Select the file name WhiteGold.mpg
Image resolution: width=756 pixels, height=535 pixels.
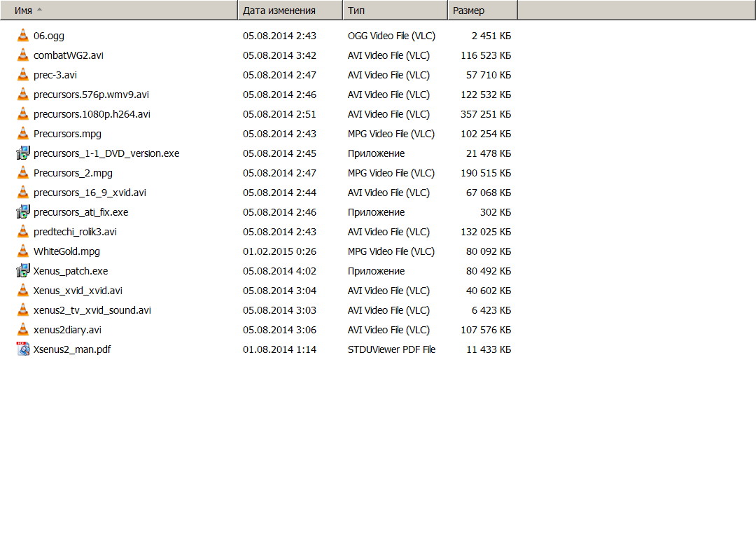66,252
